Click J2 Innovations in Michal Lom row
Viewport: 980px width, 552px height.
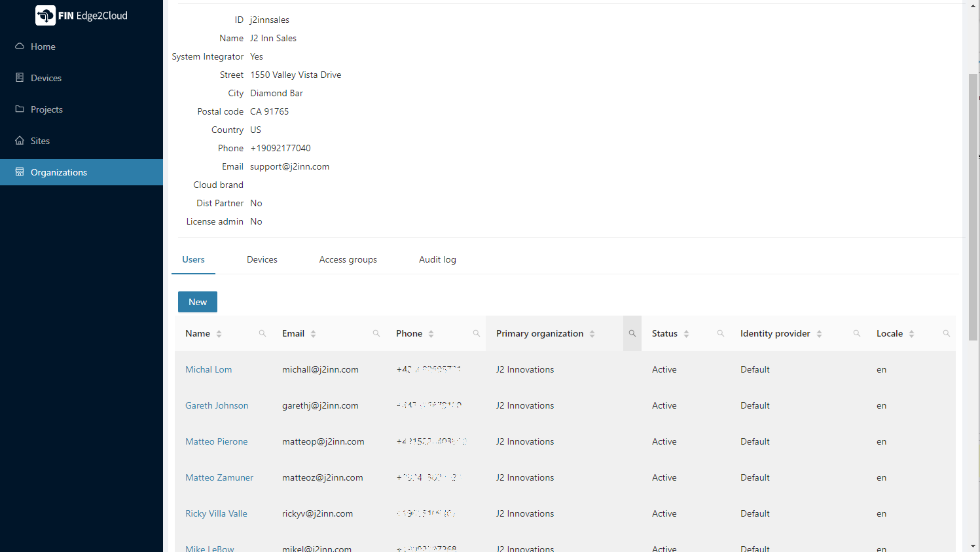(525, 369)
